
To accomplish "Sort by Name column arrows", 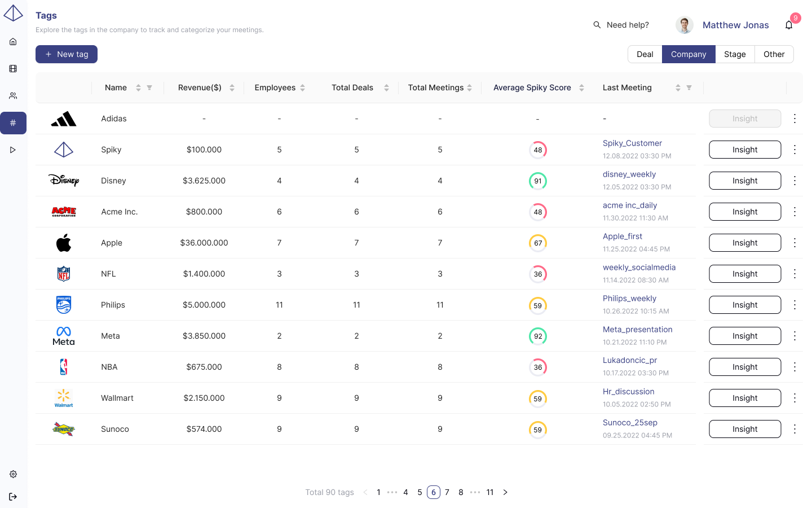I will point(138,87).
